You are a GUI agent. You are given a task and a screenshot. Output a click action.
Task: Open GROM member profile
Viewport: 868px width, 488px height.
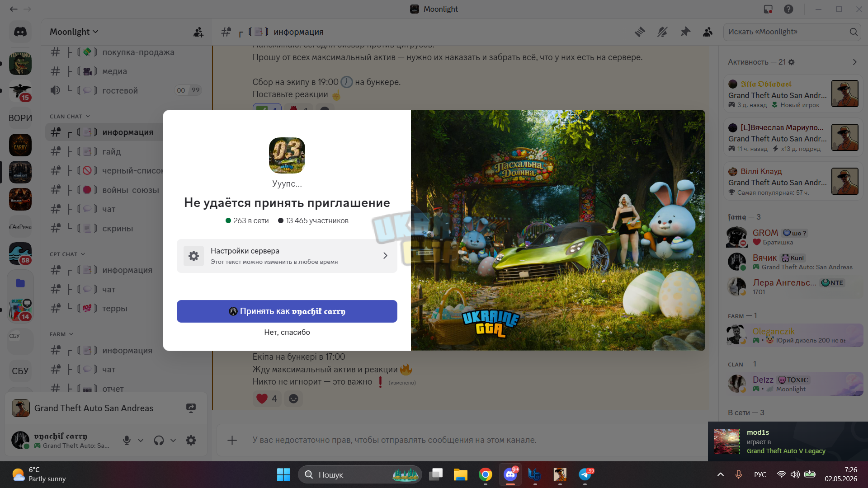793,237
